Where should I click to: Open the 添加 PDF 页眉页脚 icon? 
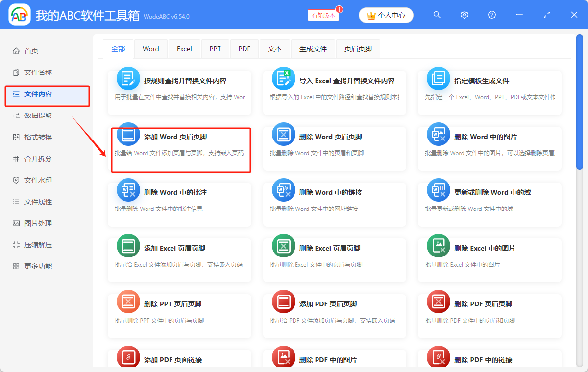click(x=284, y=302)
